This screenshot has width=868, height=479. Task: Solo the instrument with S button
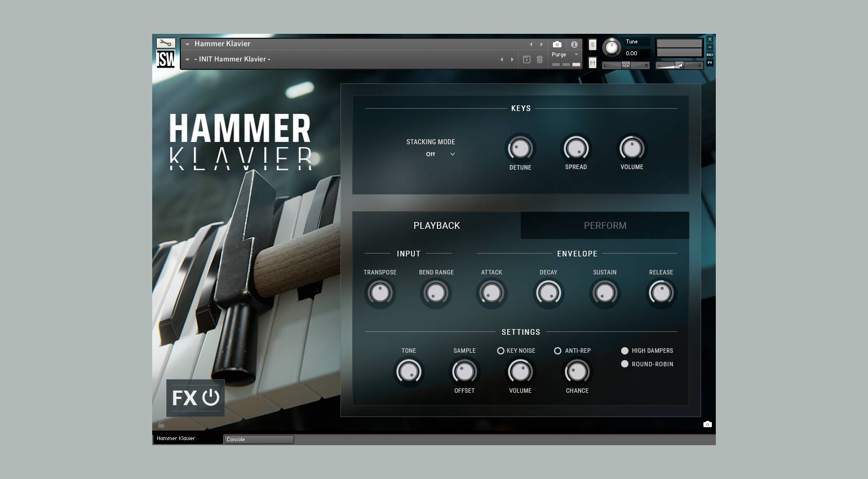coord(592,45)
